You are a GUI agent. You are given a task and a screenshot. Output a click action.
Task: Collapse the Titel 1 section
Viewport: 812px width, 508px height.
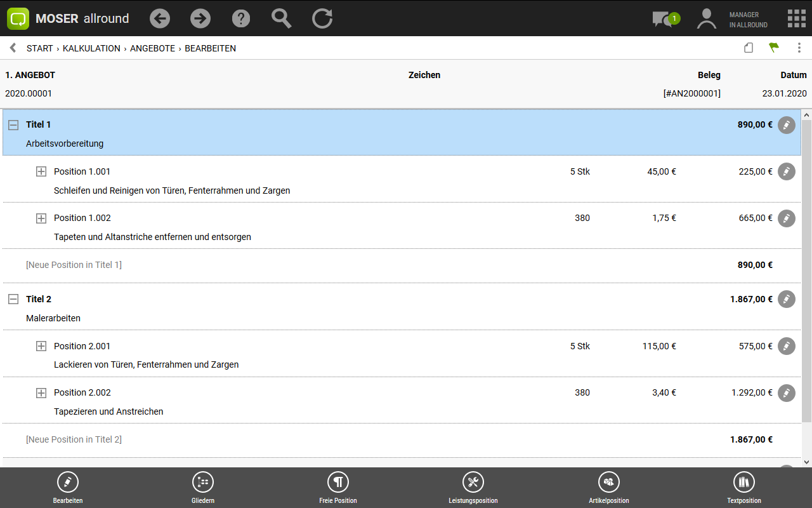point(13,125)
